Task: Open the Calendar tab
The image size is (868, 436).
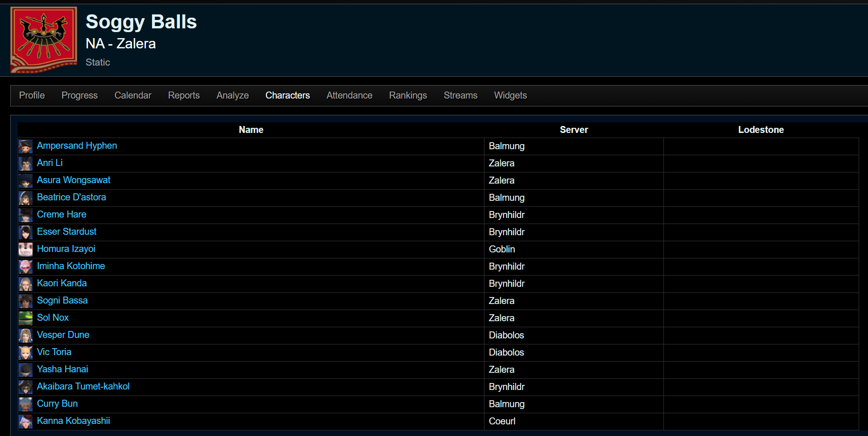Action: pyautogui.click(x=133, y=95)
